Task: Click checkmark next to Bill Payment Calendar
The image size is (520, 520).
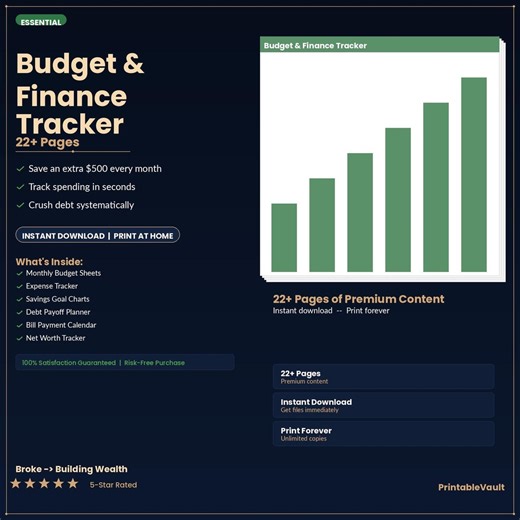Action: click(20, 325)
